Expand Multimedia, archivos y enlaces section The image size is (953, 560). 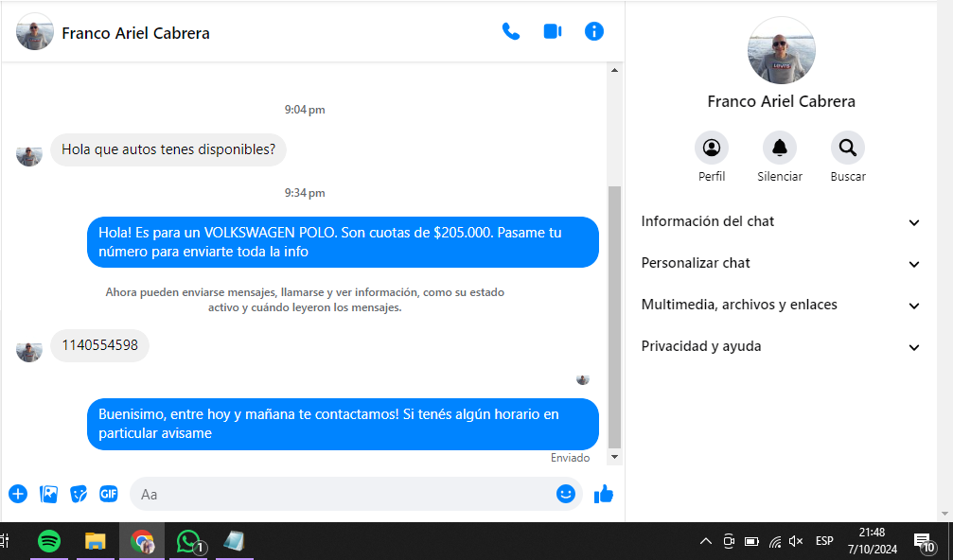pyautogui.click(x=781, y=305)
